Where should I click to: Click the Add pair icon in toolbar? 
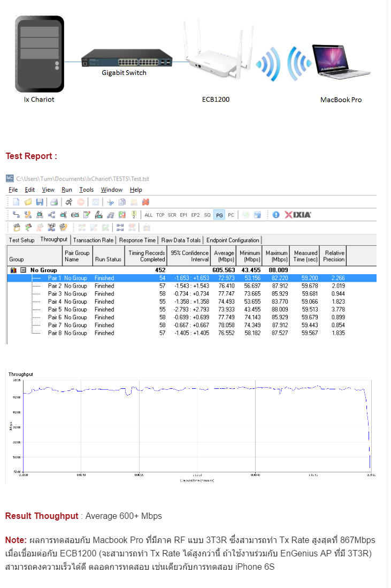click(16, 215)
